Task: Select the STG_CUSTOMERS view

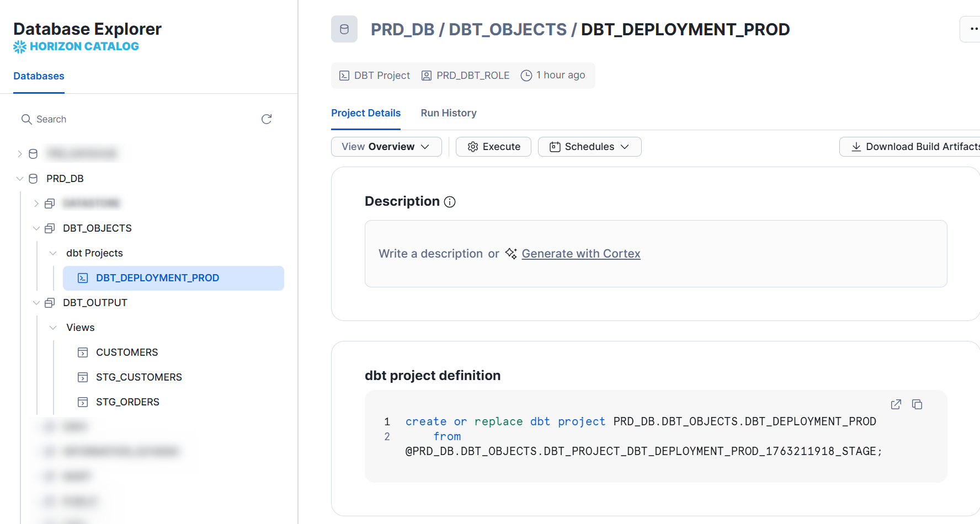Action: coord(139,377)
